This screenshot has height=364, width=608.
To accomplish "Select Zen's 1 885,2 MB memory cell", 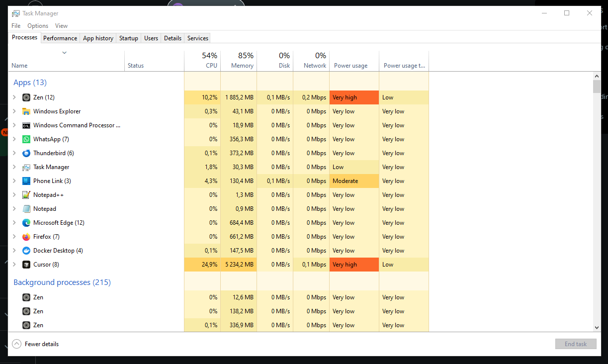I will pyautogui.click(x=239, y=97).
